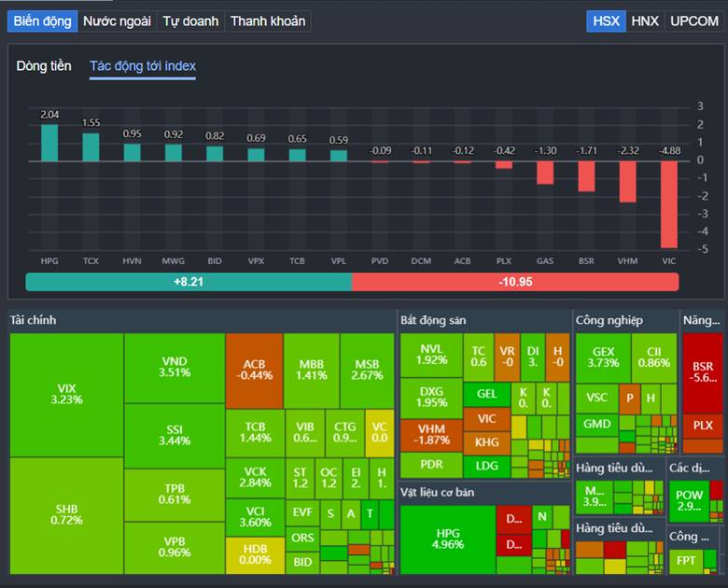728x588 pixels.
Task: Open the Nước ngoài tab
Action: [x=117, y=21]
